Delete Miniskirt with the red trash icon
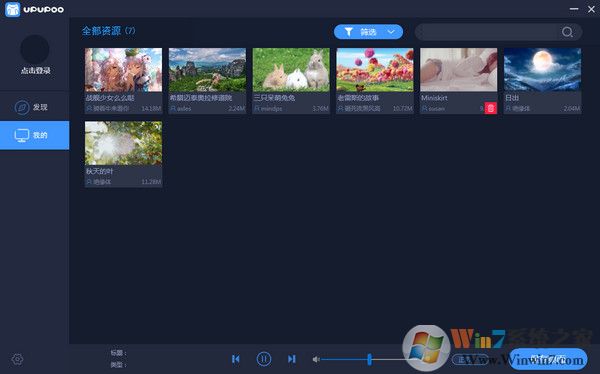600x374 pixels. 491,108
